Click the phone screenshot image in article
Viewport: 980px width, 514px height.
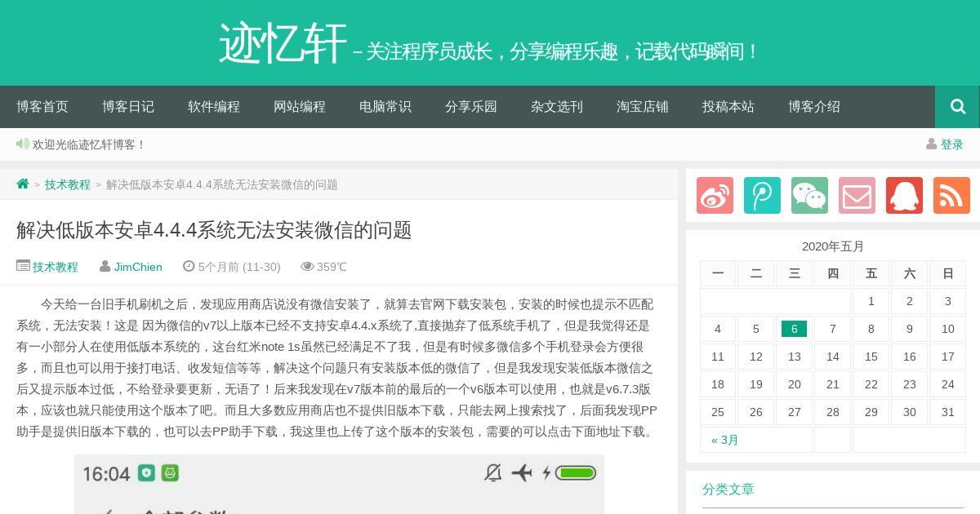tap(339, 484)
